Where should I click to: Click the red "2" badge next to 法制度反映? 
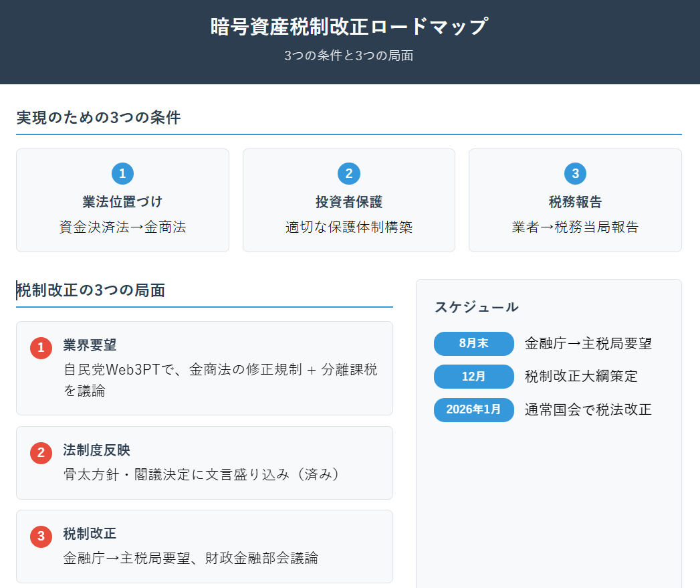tap(39, 453)
